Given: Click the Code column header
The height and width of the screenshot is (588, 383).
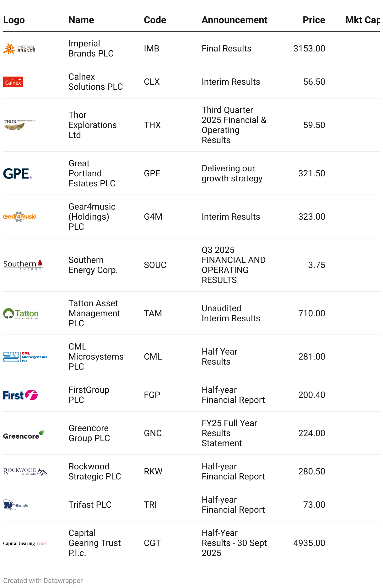Looking at the screenshot, I should (x=155, y=20).
